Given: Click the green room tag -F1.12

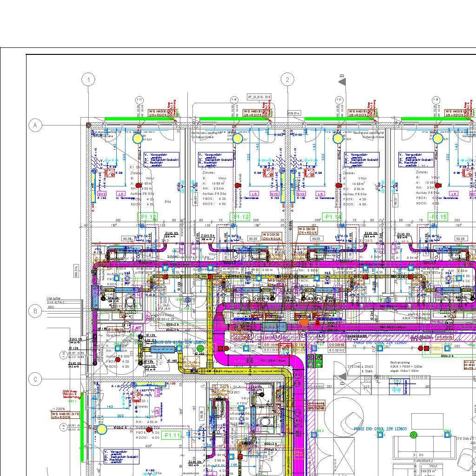Looking at the screenshot, I should point(148,217).
